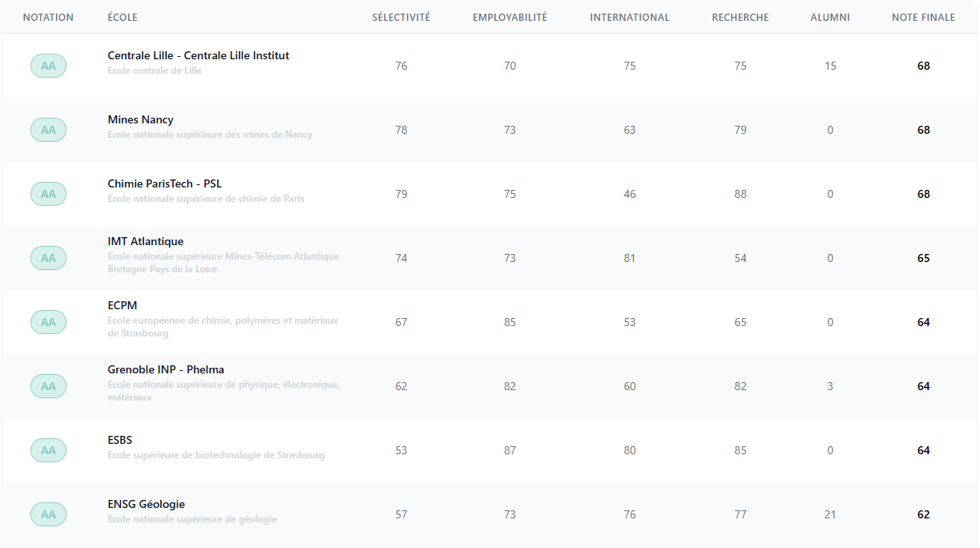Click IMT Atlantique's Note Finale 65
The width and height of the screenshot is (980, 548).
tap(924, 258)
